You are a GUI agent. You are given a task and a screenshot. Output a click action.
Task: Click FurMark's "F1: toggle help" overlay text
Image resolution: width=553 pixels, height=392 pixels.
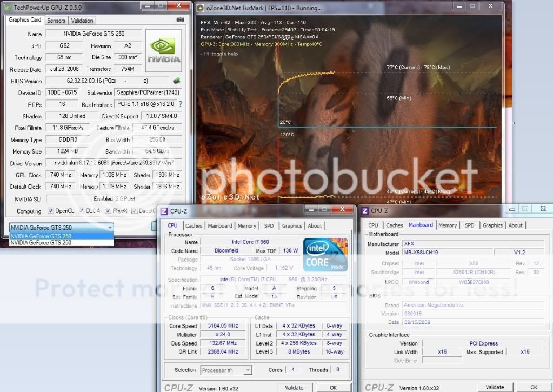click(x=221, y=54)
